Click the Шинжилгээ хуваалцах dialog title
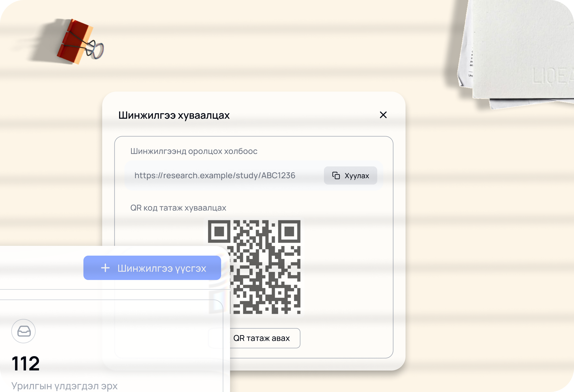 click(x=174, y=115)
